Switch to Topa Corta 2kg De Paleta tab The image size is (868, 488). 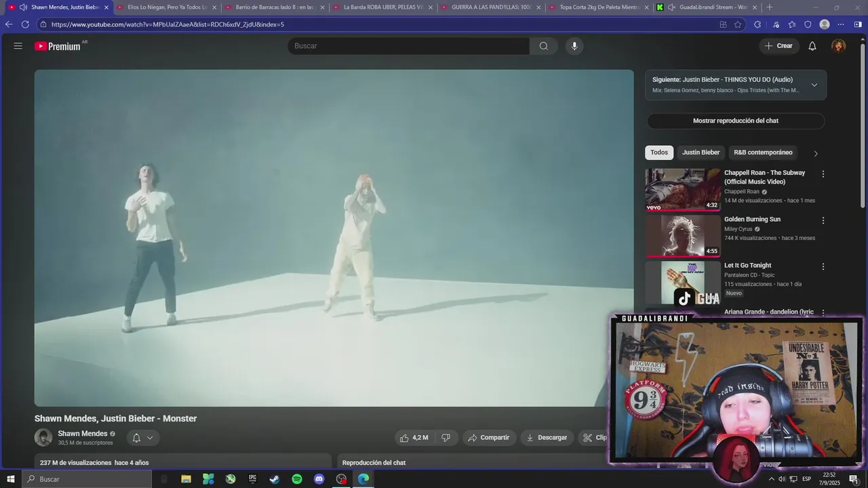pos(599,7)
